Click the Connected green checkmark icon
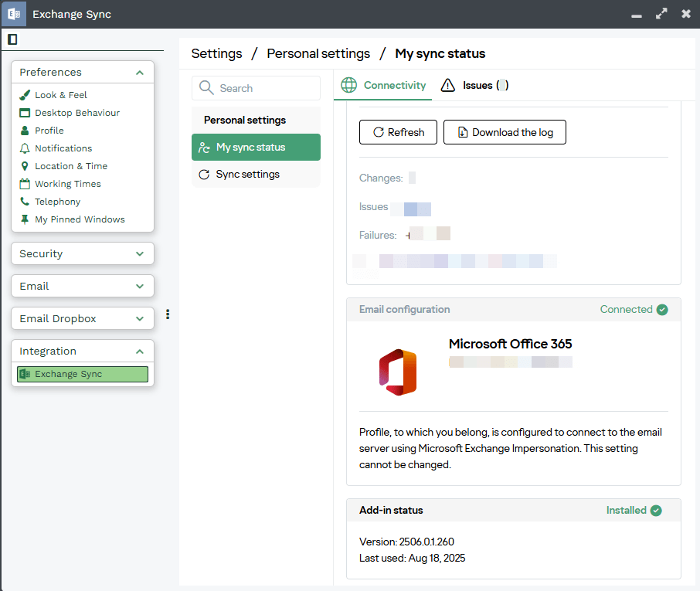Screen dimensions: 700x591 point(662,309)
